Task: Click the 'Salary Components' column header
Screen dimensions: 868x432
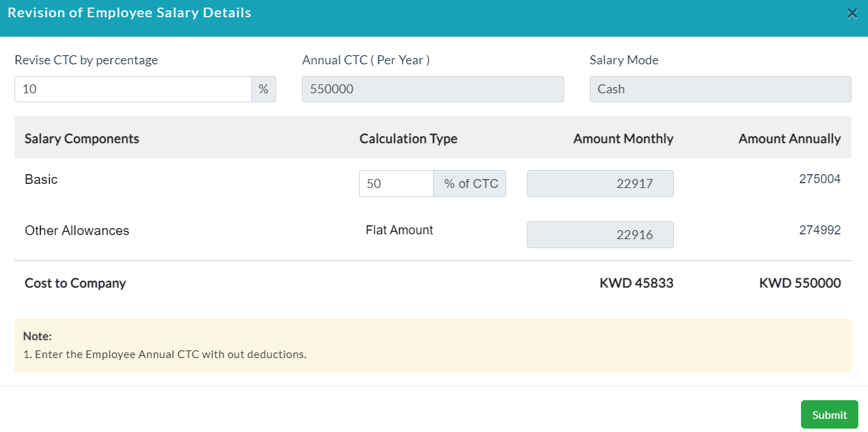Action: 81,139
